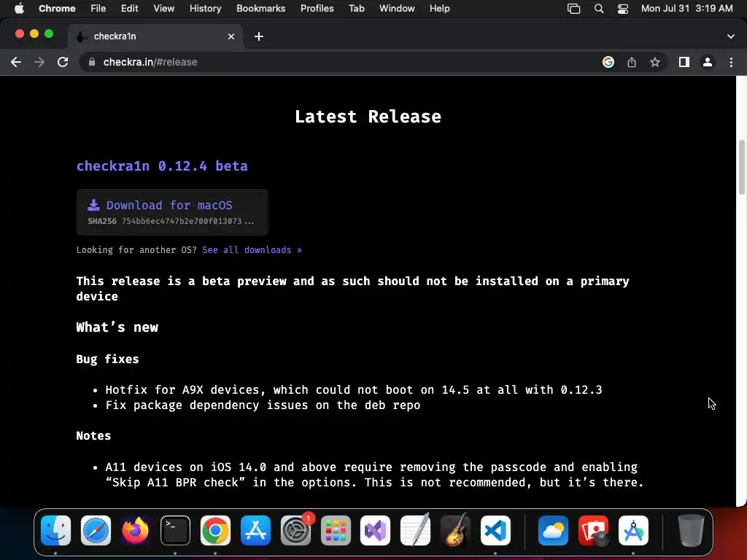Click the date and time display
This screenshot has height=560, width=747.
[686, 9]
